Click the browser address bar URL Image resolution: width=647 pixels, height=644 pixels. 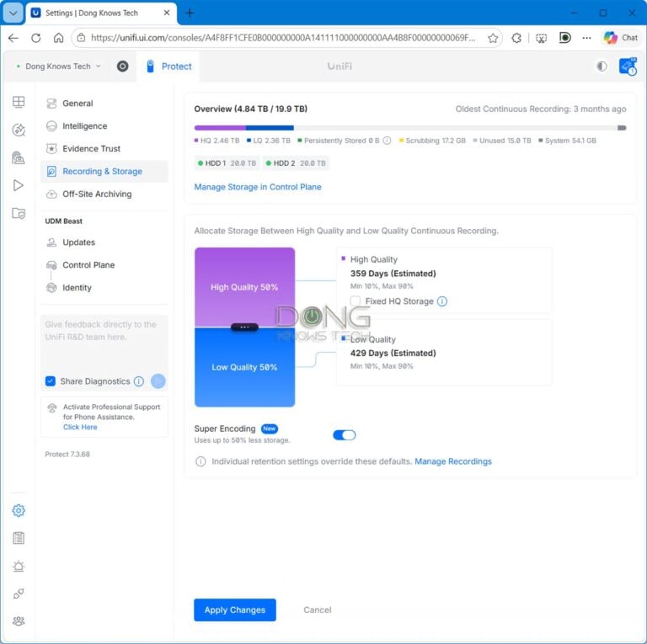[x=283, y=38]
